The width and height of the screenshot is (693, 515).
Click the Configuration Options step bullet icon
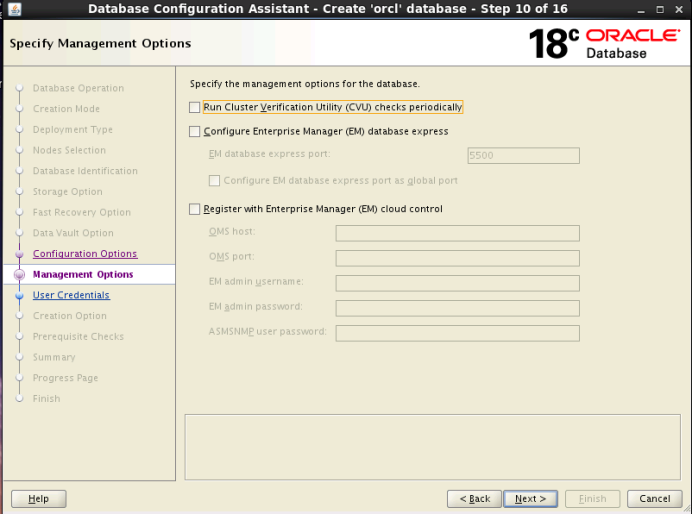[19, 254]
